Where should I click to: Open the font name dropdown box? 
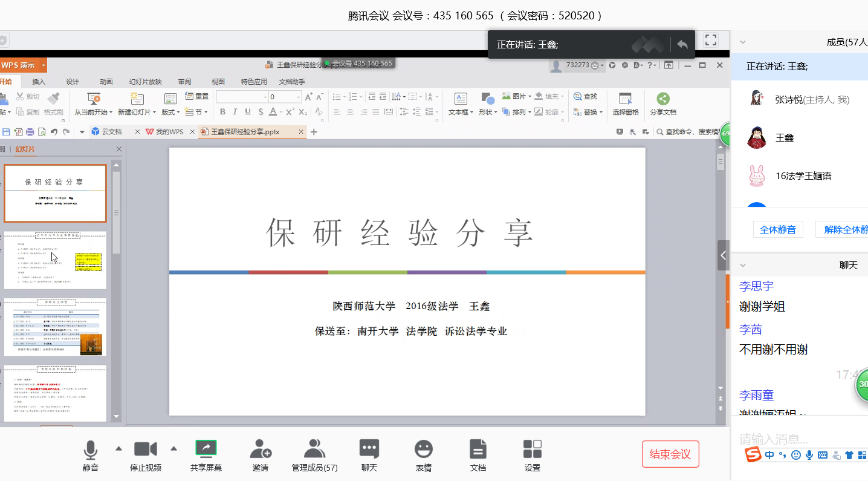[x=242, y=97]
